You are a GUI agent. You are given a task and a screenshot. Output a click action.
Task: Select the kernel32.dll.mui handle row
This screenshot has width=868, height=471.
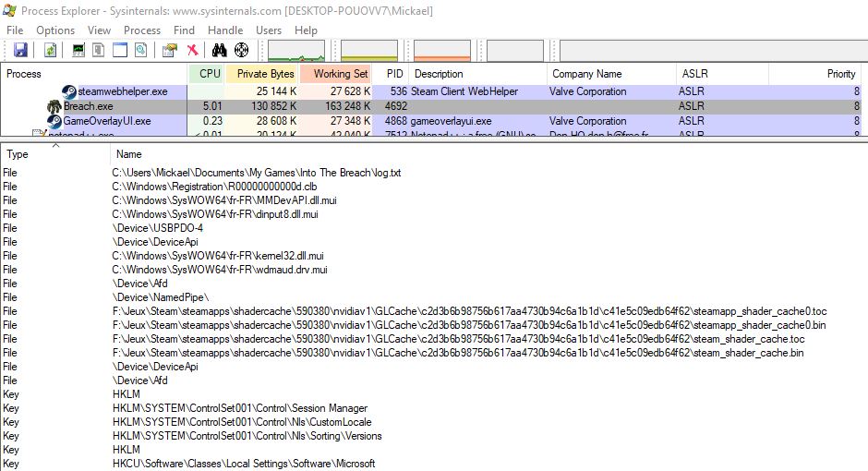(218, 256)
